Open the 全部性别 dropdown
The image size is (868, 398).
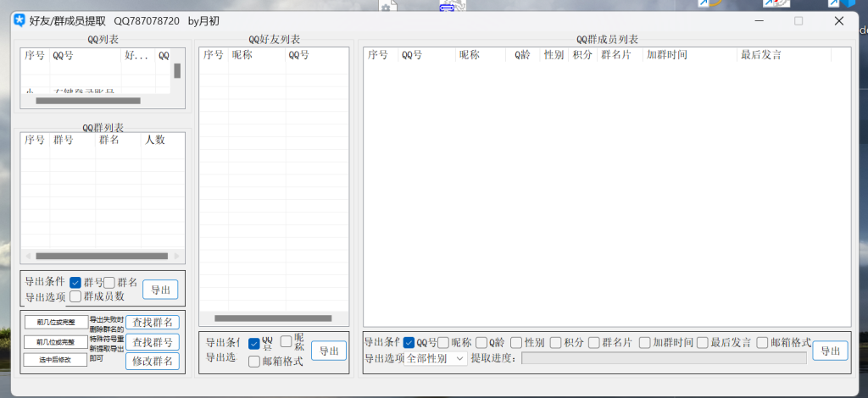coord(436,358)
